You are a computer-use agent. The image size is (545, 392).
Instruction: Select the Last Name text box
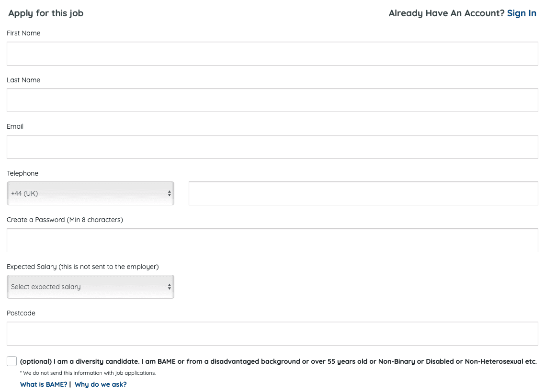coord(272,100)
